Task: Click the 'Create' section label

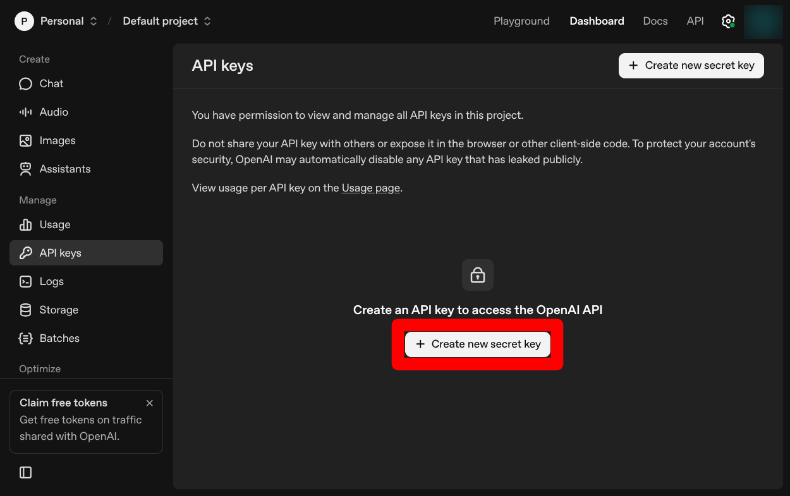Action: point(34,59)
